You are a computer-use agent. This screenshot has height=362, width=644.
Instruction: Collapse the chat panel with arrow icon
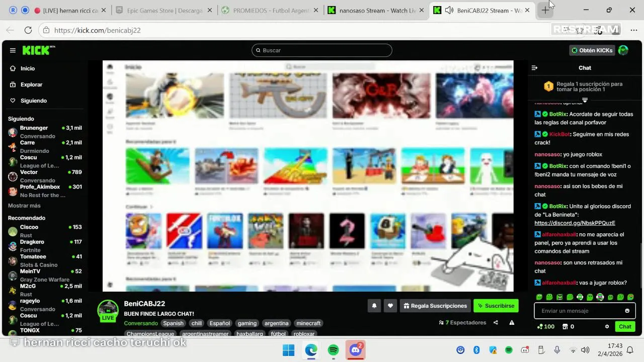(534, 68)
